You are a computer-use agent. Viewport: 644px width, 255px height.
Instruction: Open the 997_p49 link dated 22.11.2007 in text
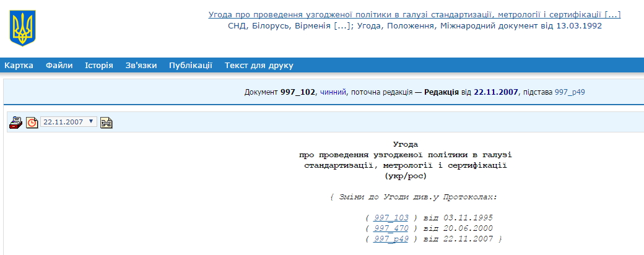[391, 239]
